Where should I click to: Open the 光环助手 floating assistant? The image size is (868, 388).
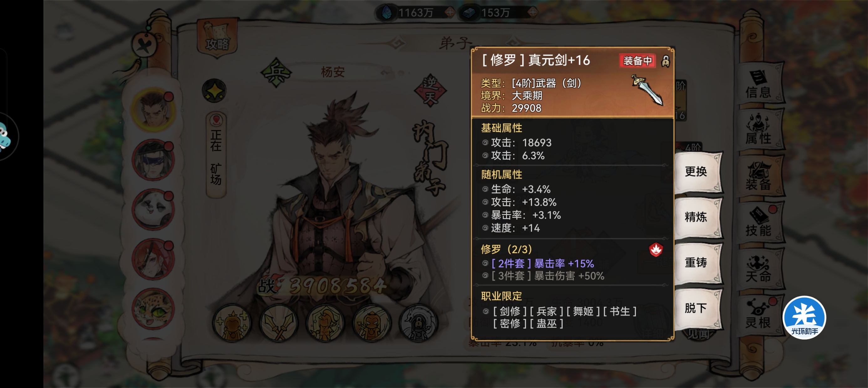pos(804,317)
